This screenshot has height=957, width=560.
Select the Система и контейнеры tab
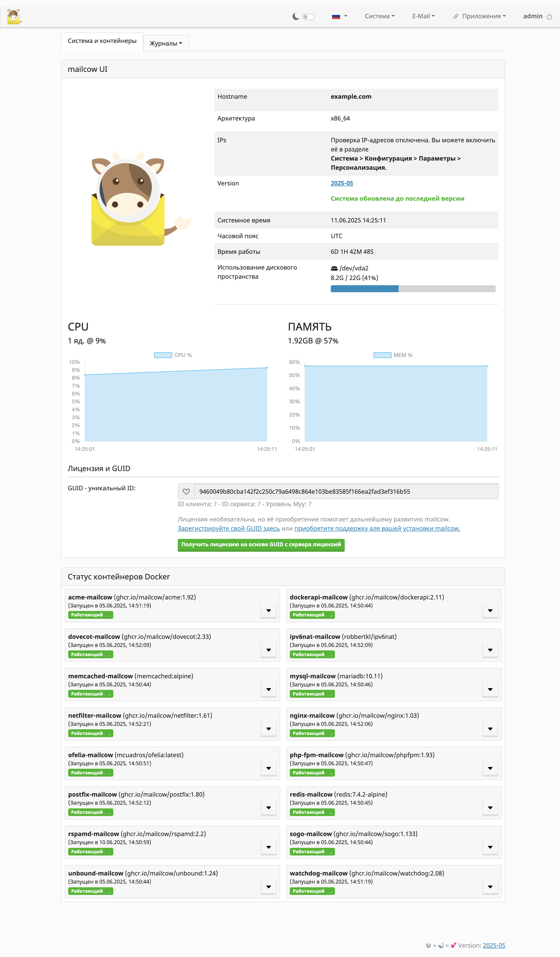pyautogui.click(x=102, y=41)
